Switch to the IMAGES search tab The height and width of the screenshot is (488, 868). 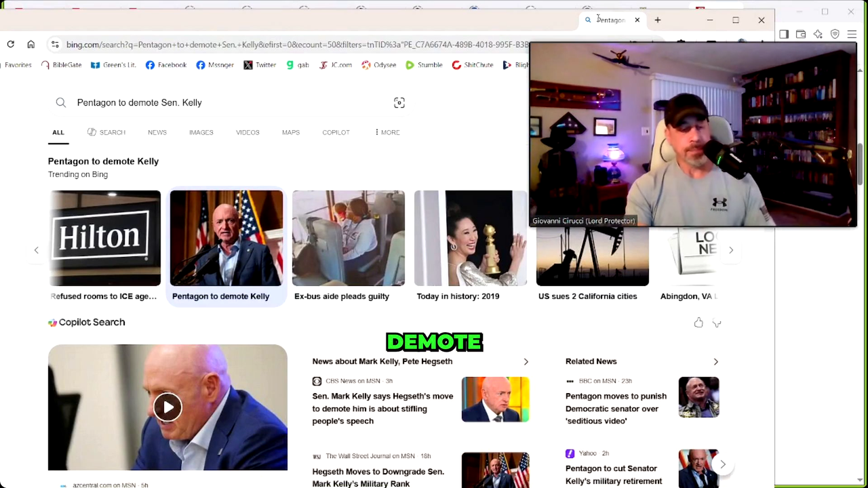click(201, 132)
